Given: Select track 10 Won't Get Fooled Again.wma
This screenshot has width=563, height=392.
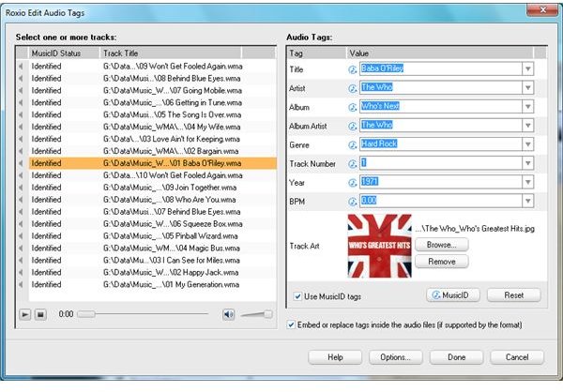Looking at the screenshot, I should (153, 175).
